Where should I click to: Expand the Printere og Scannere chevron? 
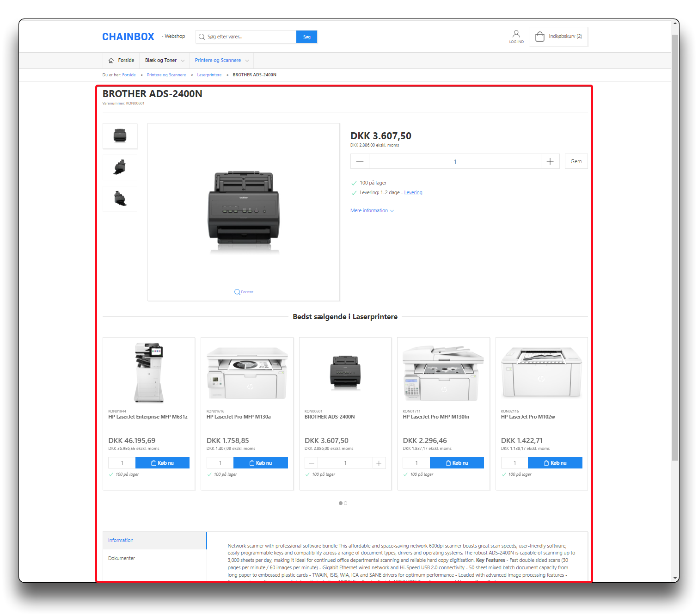point(247,61)
